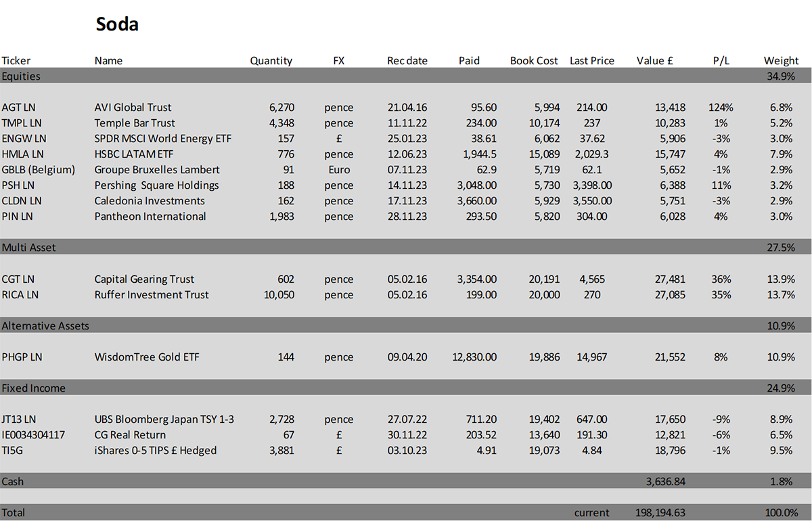Screen dimensions: 812x521
Task: Click the 27,481 value cell
Action: click(x=670, y=279)
